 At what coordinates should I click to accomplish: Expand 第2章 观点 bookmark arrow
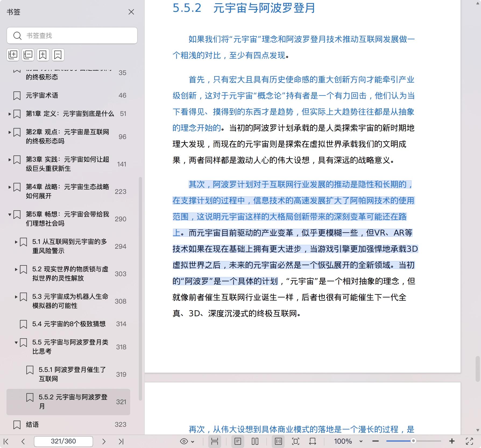coord(9,132)
